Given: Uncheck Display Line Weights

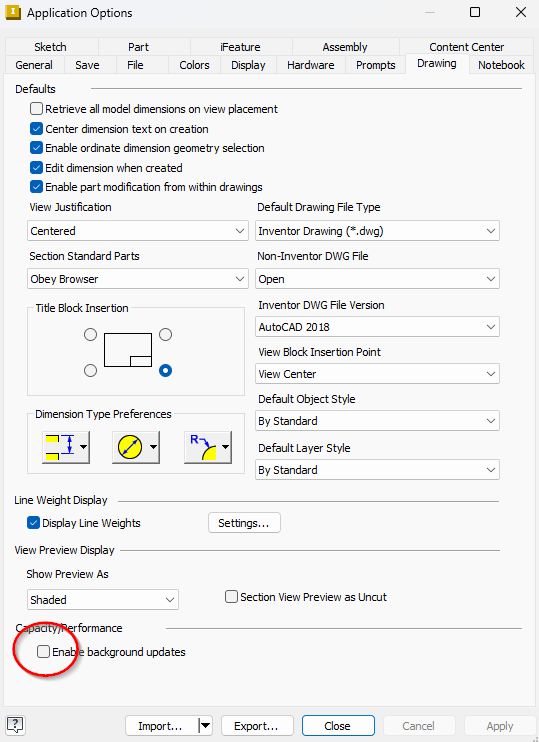Looking at the screenshot, I should pos(33,523).
